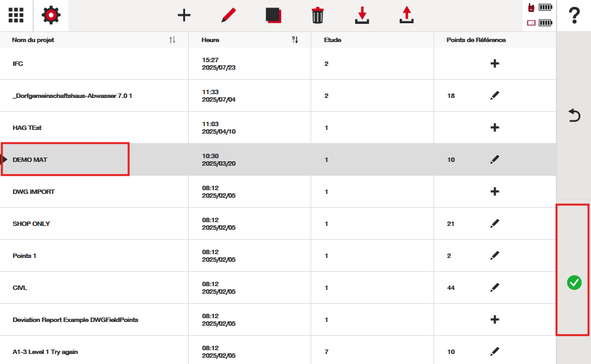The width and height of the screenshot is (591, 364).
Task: Confirm selection with the green checkmark
Action: click(x=573, y=282)
